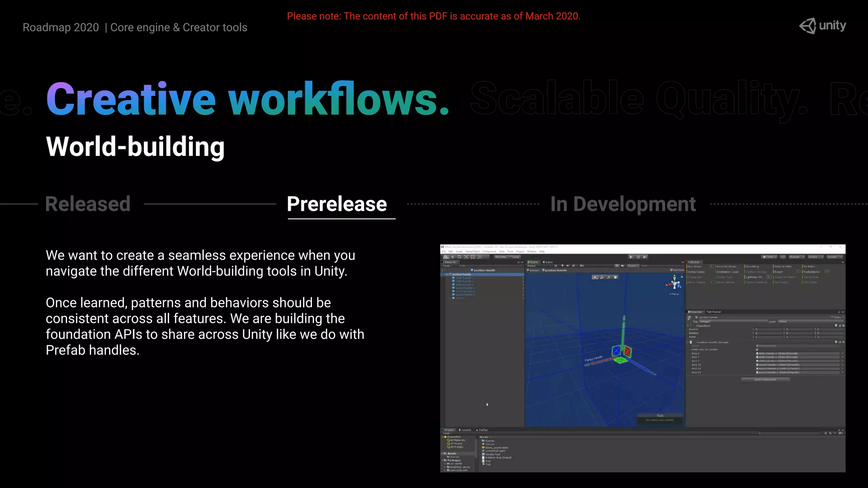
Task: Select the Rect tool in Unity toolbar
Action: point(473,257)
